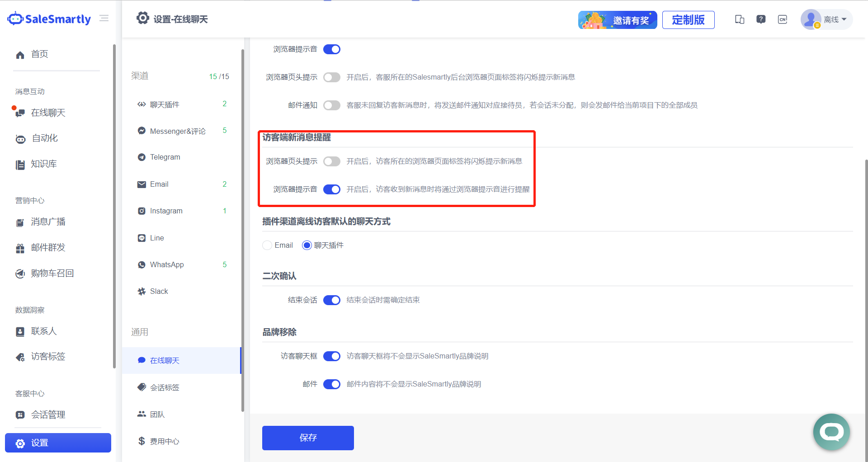
Task: Open the Conversation Tags (会话标签) menu
Action: (x=165, y=387)
